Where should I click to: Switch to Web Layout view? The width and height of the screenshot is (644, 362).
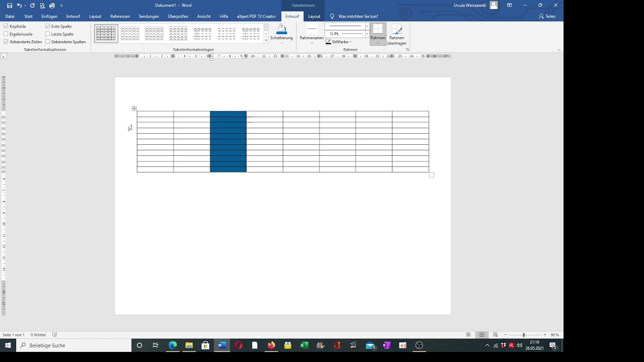tap(495, 335)
